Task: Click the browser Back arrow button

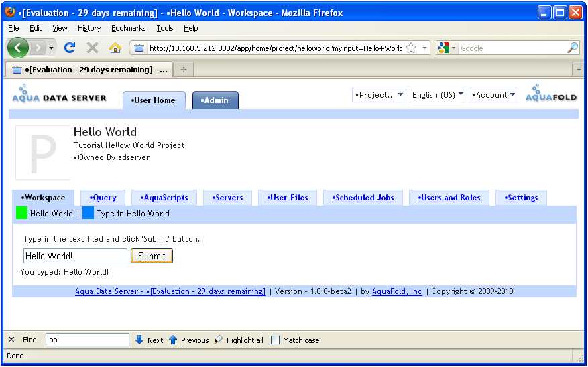Action: 17,48
